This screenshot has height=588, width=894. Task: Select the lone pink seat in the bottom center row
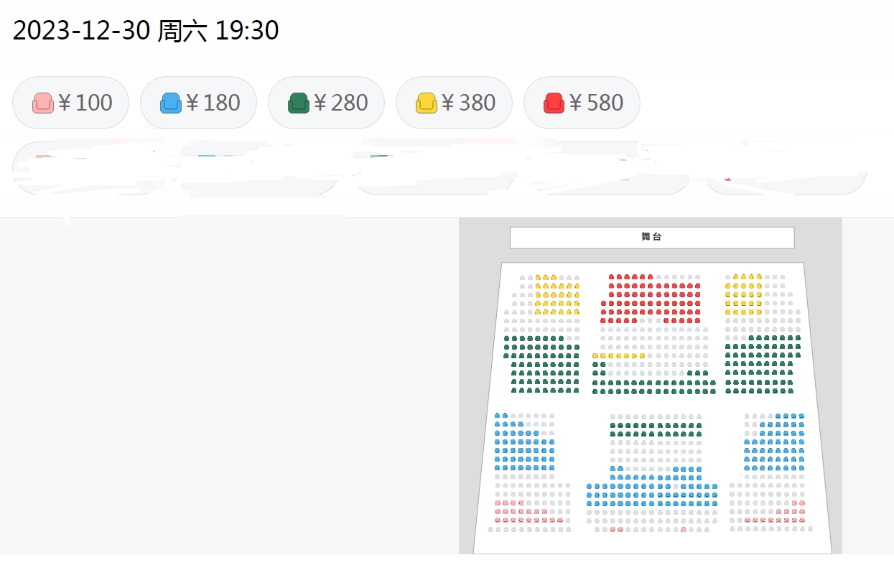(x=684, y=529)
